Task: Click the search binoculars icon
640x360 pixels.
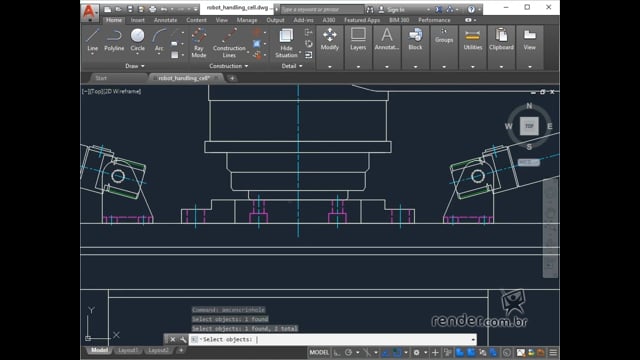Action: pyautogui.click(x=370, y=9)
